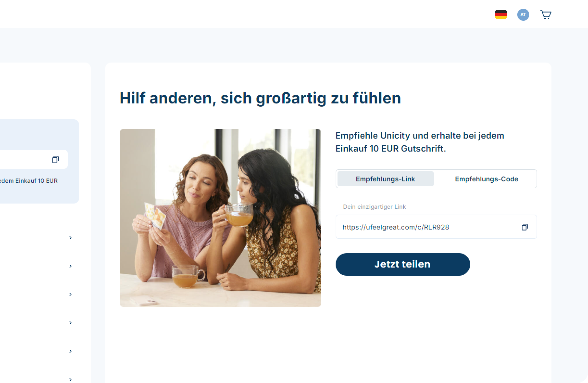Open the AT user avatar menu
The image size is (588, 383).
click(523, 15)
